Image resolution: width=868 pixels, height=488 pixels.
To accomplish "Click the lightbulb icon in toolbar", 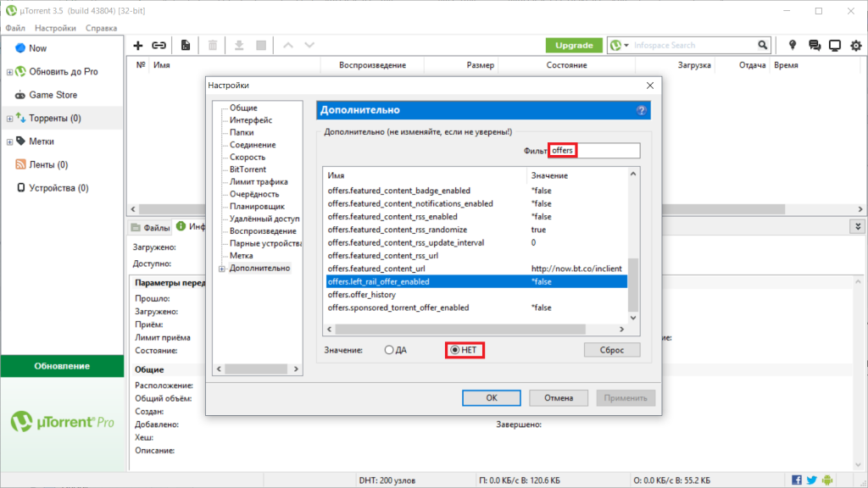I will [793, 46].
